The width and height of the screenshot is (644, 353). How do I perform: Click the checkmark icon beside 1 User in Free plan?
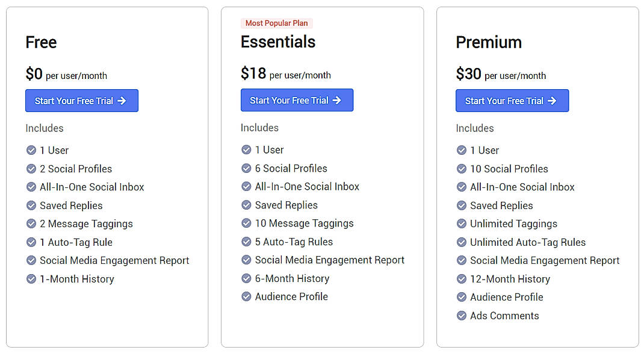click(31, 150)
